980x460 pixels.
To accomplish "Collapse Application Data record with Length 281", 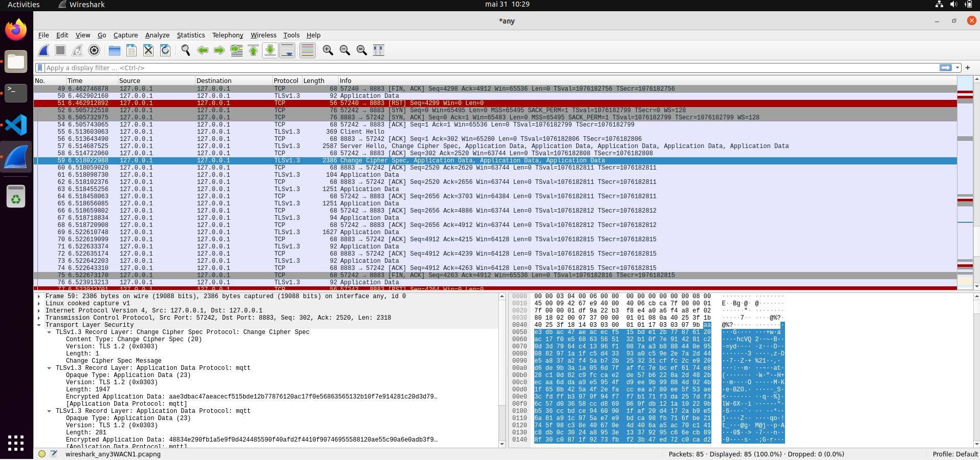I will (50, 411).
